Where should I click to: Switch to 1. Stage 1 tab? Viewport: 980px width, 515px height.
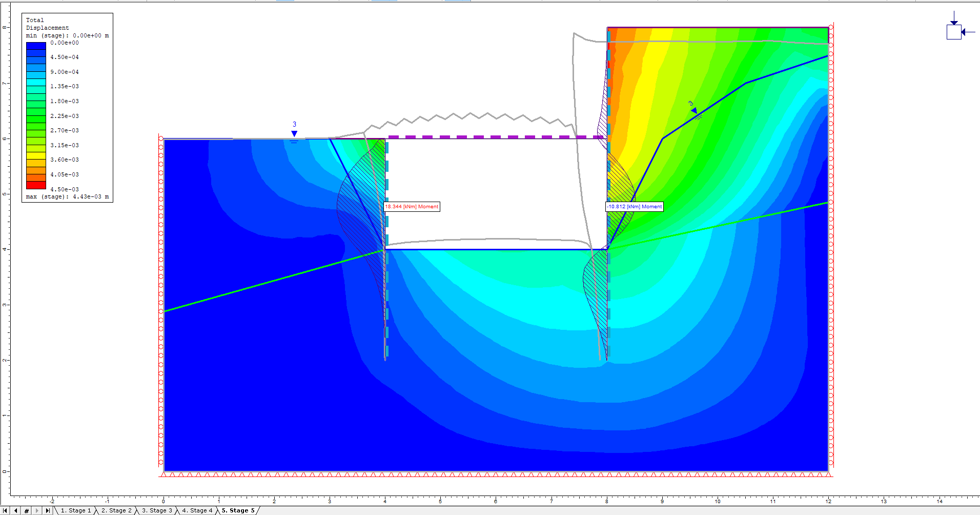coord(75,510)
